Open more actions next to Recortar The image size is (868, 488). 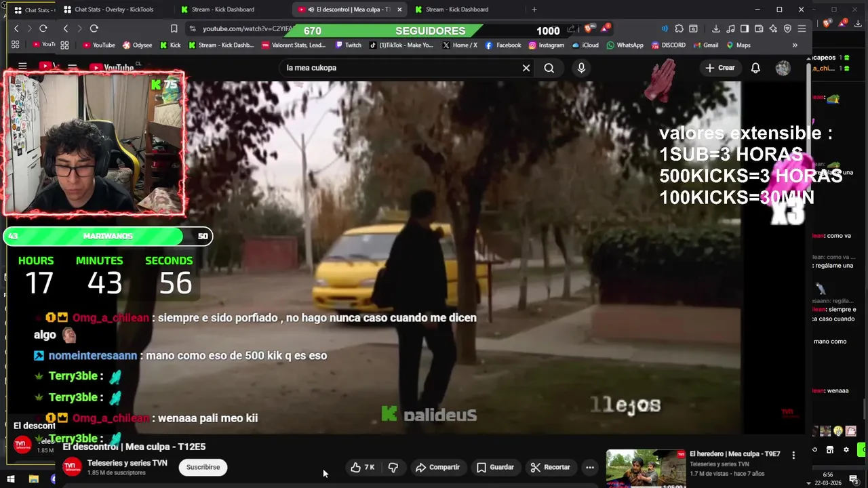590,467
